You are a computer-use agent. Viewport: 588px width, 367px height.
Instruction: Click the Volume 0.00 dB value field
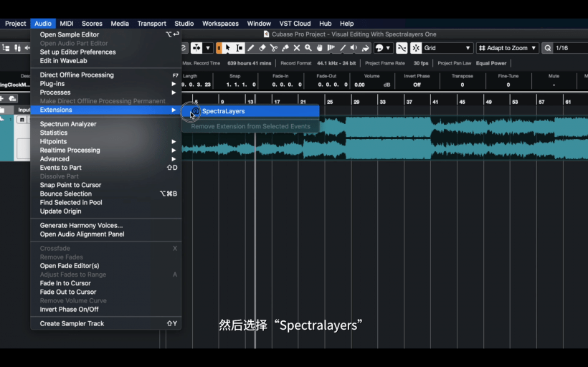[x=371, y=85]
